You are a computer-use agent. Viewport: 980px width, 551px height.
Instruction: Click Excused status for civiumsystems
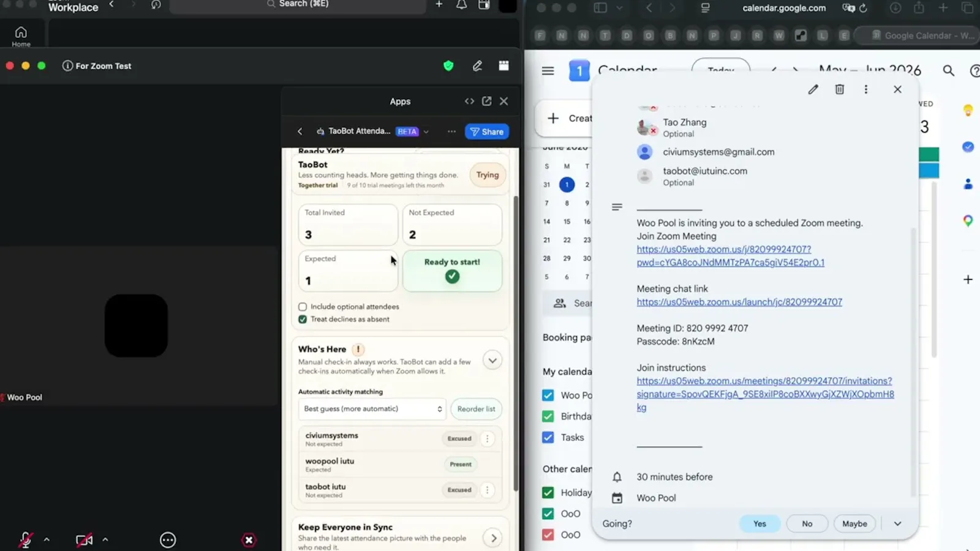pos(459,438)
